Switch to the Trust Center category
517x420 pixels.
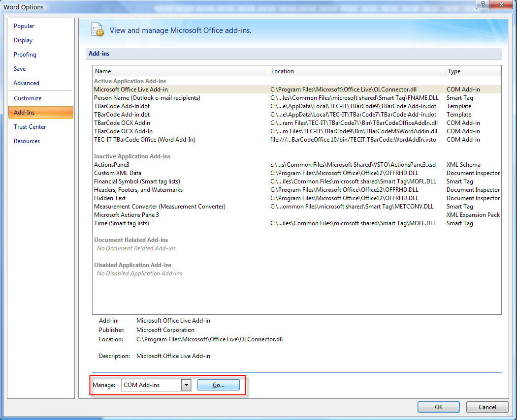coord(30,126)
